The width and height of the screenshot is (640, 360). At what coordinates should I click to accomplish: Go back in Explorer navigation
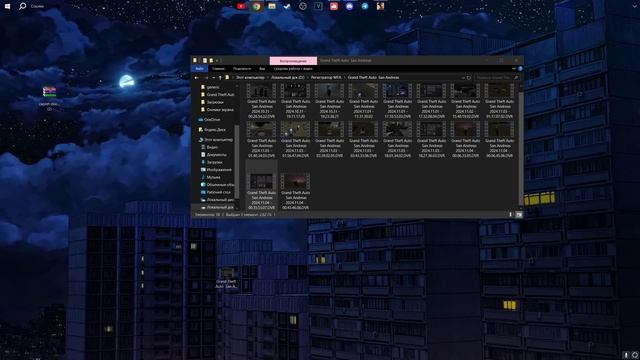[197, 78]
